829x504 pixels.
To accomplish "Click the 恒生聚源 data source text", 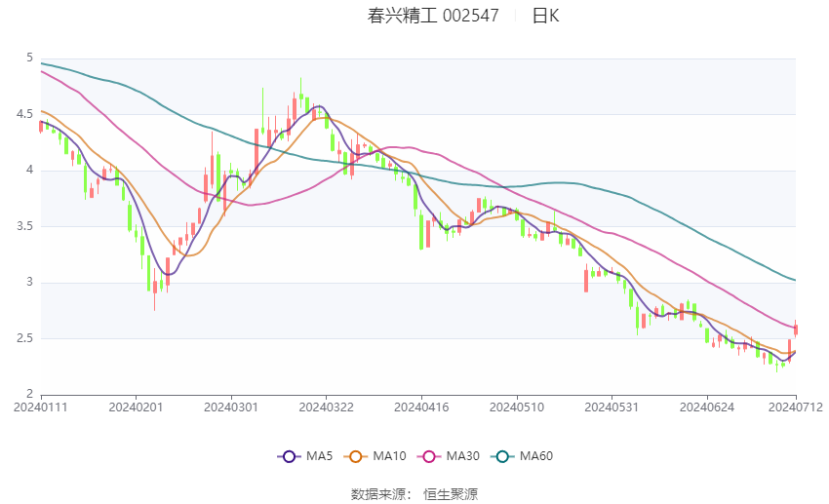I will click(x=451, y=494).
